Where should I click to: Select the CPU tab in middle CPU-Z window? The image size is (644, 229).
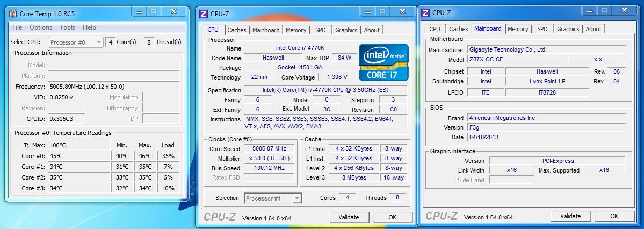pos(213,30)
